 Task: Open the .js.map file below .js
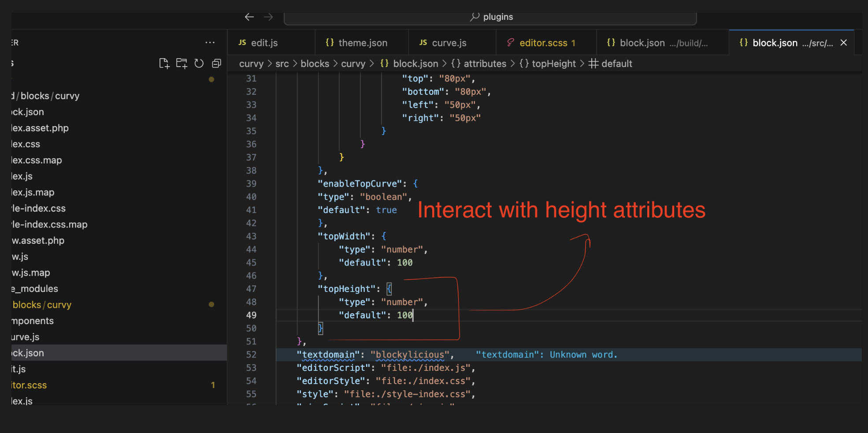(x=119, y=192)
